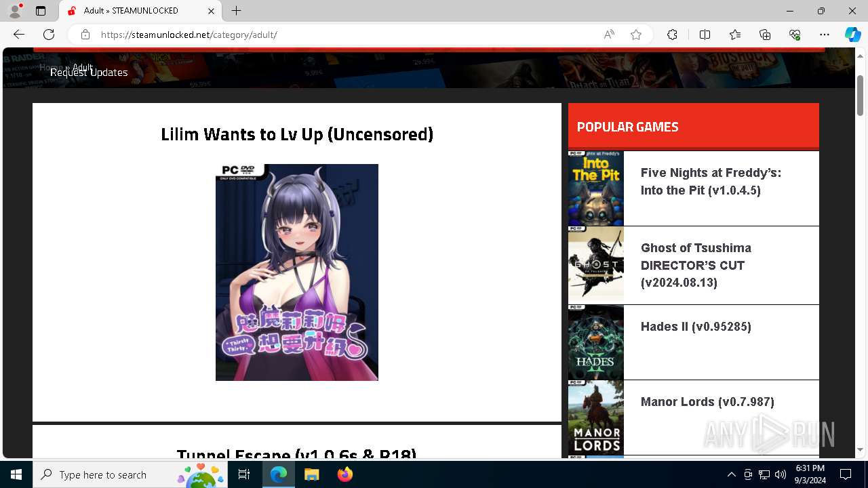Select the Adult » STEAMUNLOCKED tab

click(x=141, y=11)
